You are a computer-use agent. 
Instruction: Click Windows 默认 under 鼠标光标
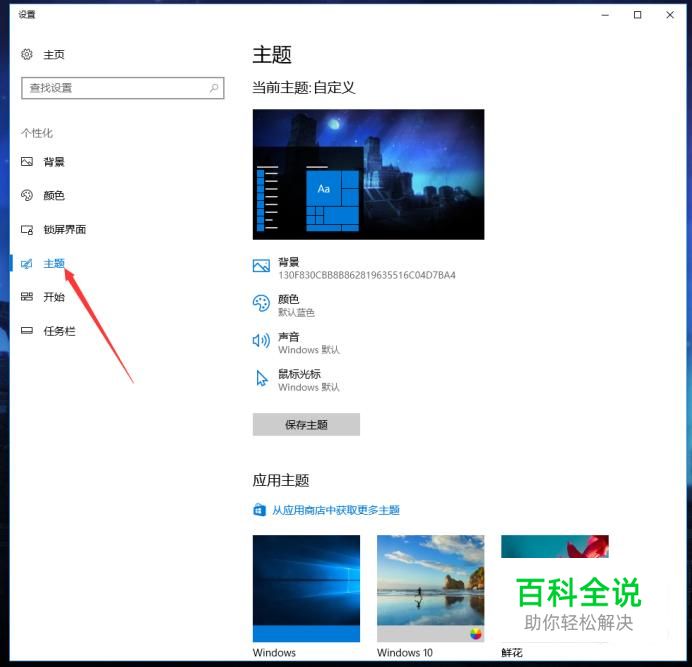tap(309, 388)
